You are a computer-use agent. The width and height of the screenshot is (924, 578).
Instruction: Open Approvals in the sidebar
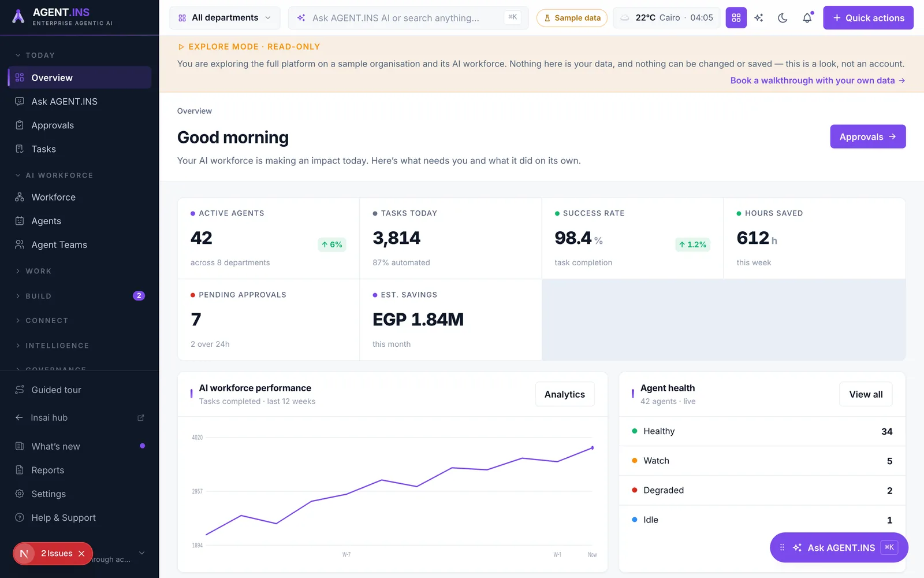[x=80, y=125]
